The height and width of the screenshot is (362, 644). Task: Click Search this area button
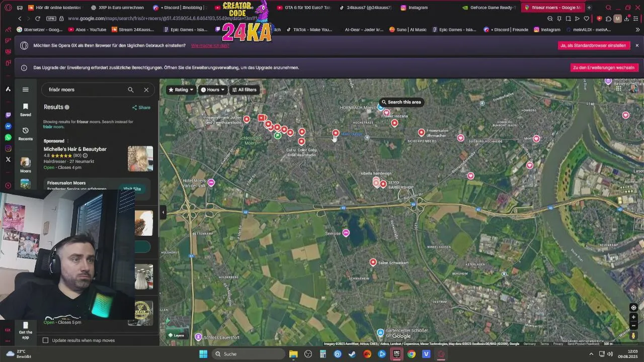[x=401, y=102]
